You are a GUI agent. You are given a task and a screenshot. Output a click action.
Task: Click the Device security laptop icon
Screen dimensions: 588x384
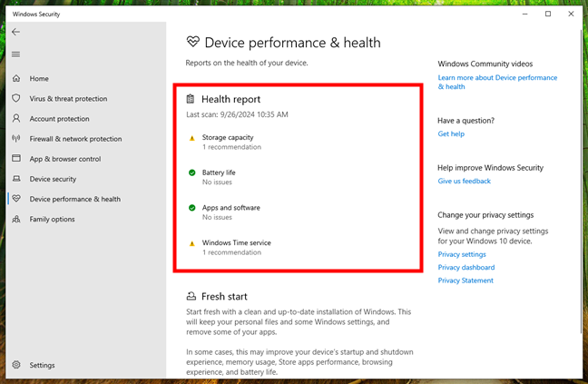16,179
